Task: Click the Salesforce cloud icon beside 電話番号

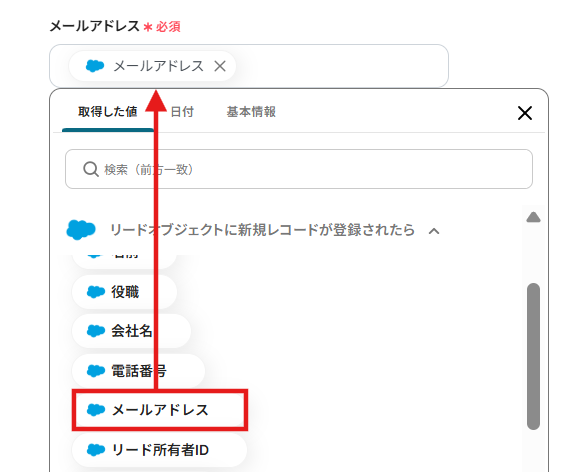Action: (96, 371)
